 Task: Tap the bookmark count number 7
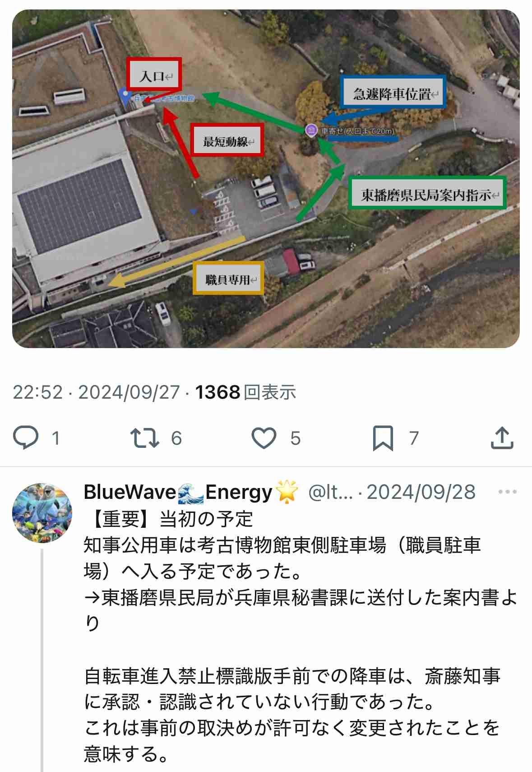click(x=414, y=438)
